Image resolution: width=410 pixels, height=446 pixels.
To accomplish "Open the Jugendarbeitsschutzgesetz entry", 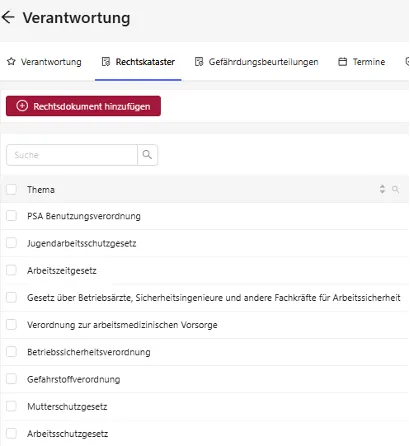I will pos(82,243).
